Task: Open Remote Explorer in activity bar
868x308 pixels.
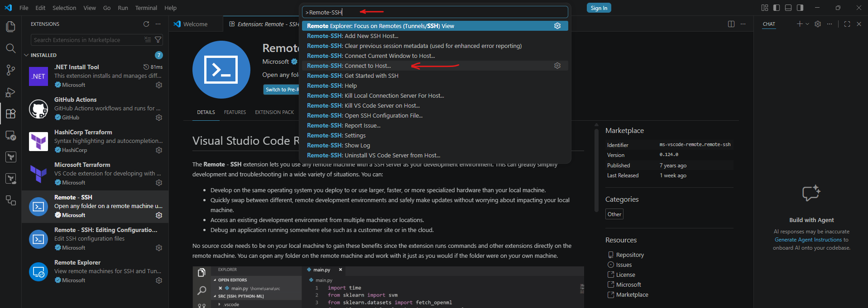Action: point(10,135)
